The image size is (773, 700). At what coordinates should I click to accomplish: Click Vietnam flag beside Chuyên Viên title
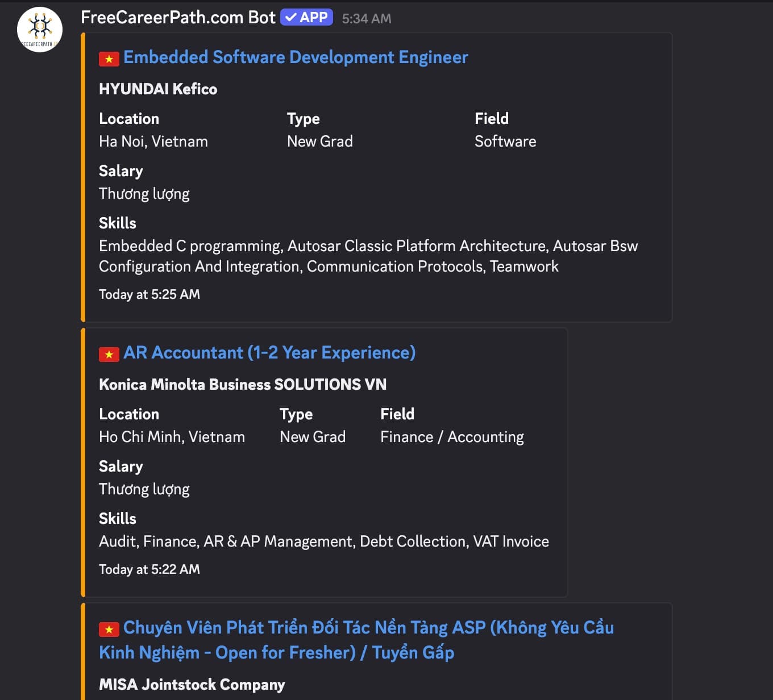tap(109, 629)
